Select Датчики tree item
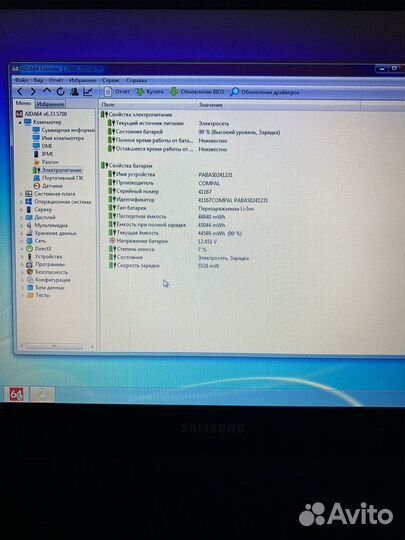 tap(48, 186)
